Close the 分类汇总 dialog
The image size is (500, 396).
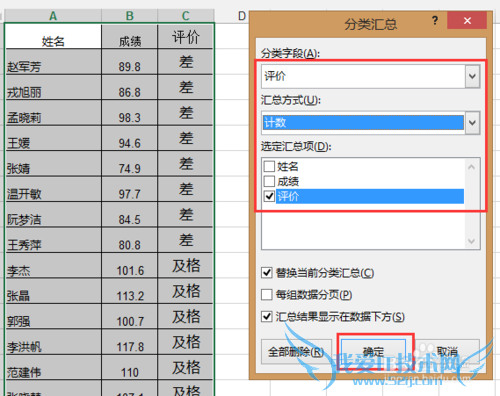tap(467, 21)
